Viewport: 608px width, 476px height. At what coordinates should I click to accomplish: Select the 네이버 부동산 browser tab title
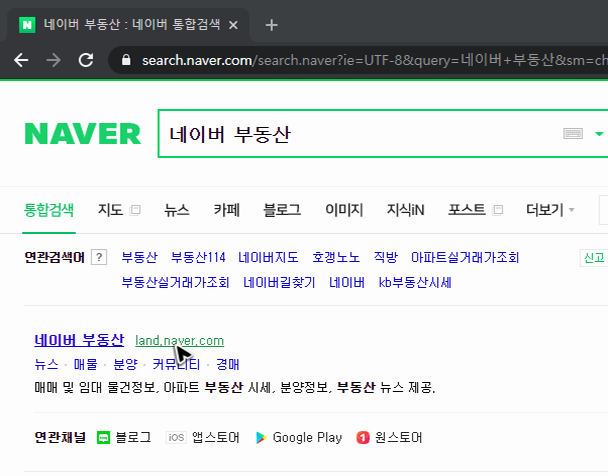coord(132,25)
